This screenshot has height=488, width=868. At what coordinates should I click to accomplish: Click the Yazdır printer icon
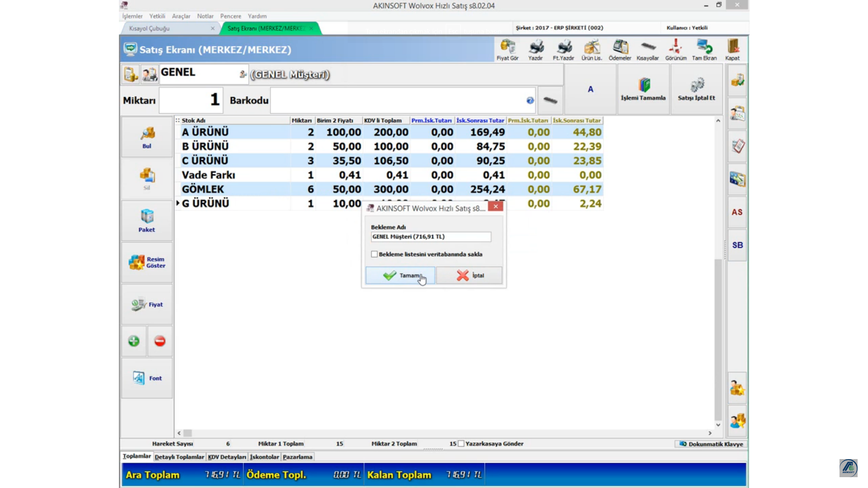pos(536,50)
